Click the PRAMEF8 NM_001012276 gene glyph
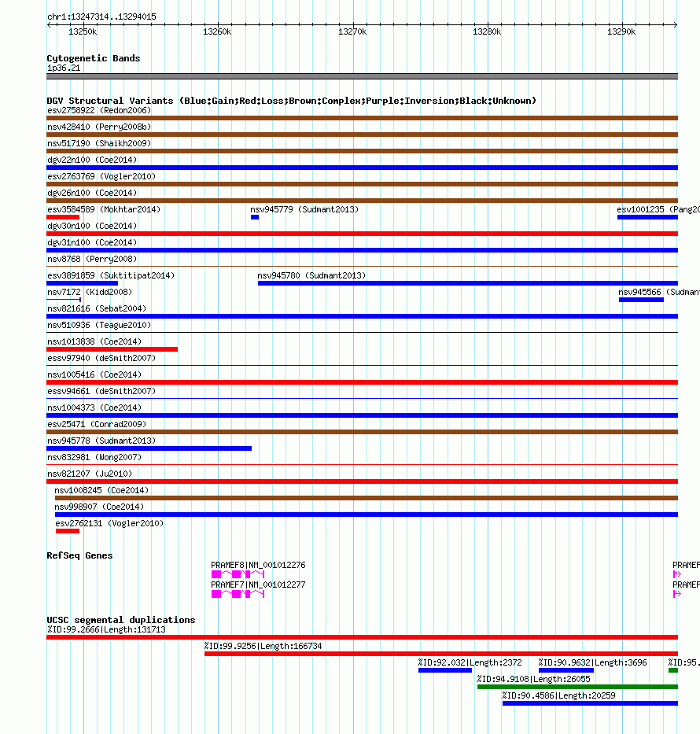This screenshot has width=700, height=734. pos(238,574)
